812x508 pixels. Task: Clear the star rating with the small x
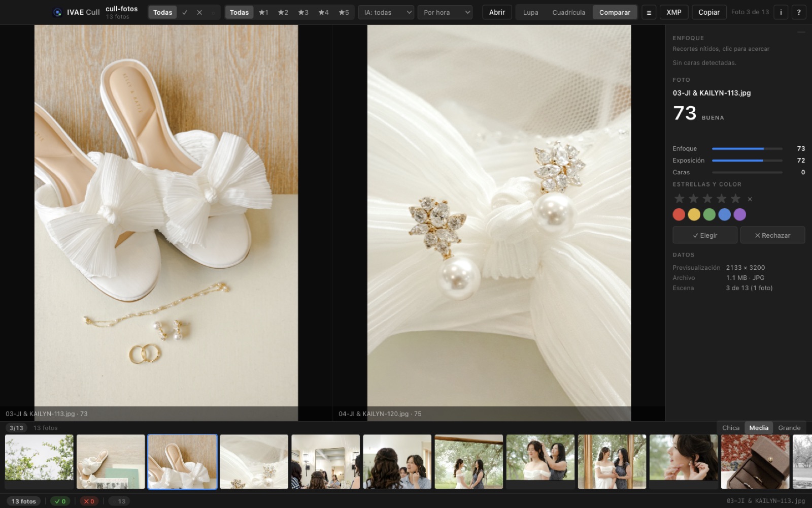point(750,199)
